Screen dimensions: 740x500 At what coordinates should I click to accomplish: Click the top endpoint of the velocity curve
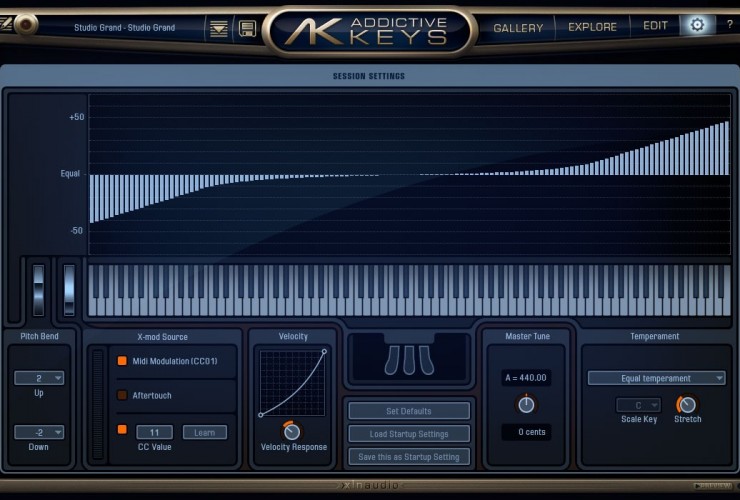point(324,352)
